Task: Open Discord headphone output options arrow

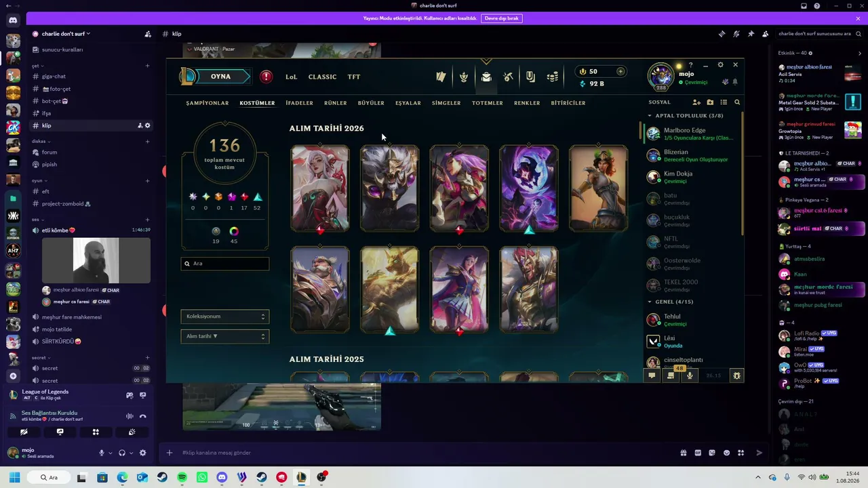Action: (130, 453)
